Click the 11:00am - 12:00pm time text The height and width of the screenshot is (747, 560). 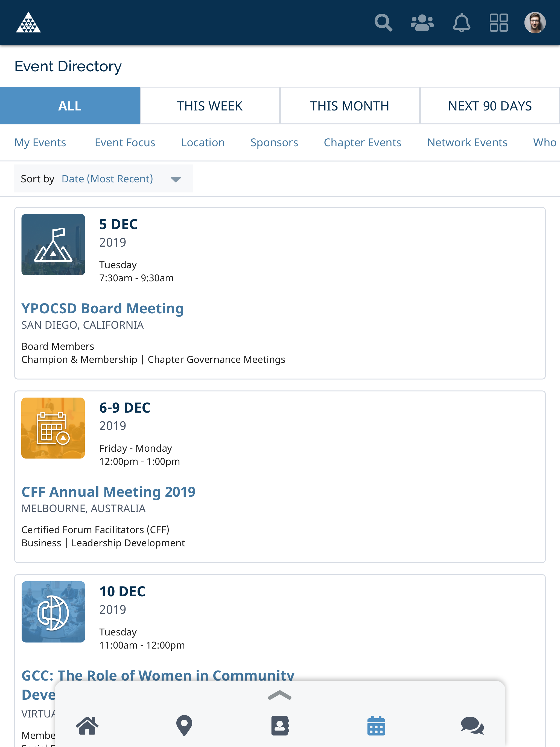142,645
